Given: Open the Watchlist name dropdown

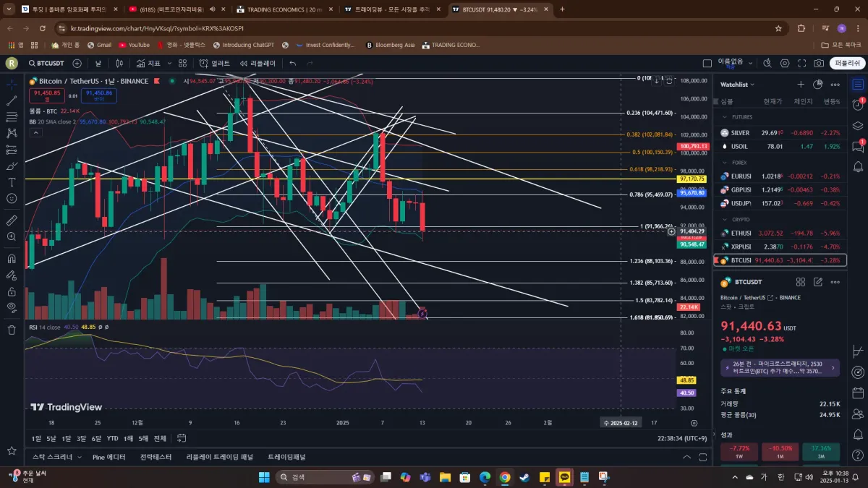Looking at the screenshot, I should tap(737, 85).
